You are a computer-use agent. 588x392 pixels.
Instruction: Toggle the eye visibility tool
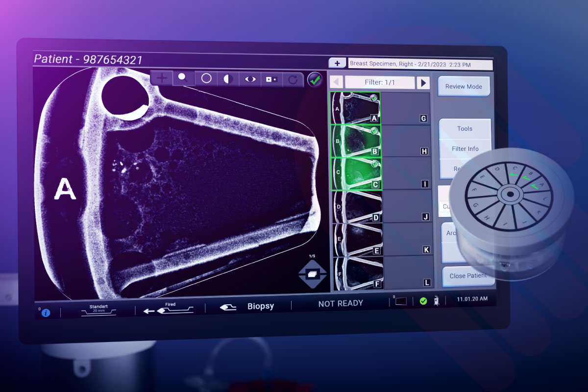(250, 79)
